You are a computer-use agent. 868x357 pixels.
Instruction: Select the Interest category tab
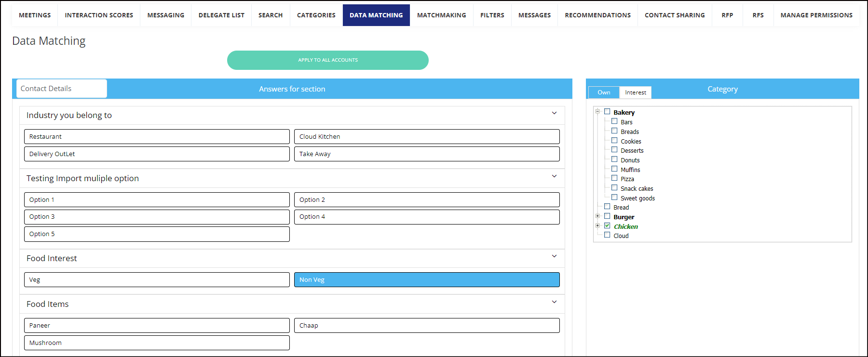(635, 93)
